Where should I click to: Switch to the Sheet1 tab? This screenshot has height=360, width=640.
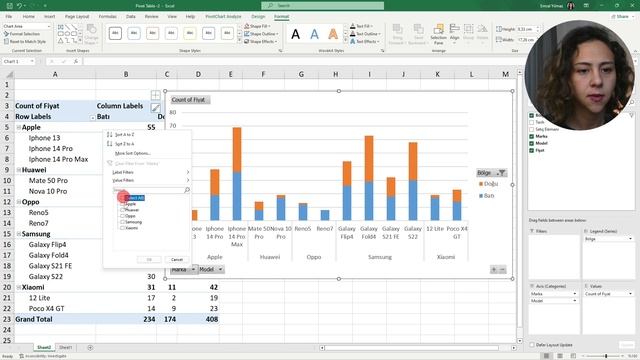[65, 348]
